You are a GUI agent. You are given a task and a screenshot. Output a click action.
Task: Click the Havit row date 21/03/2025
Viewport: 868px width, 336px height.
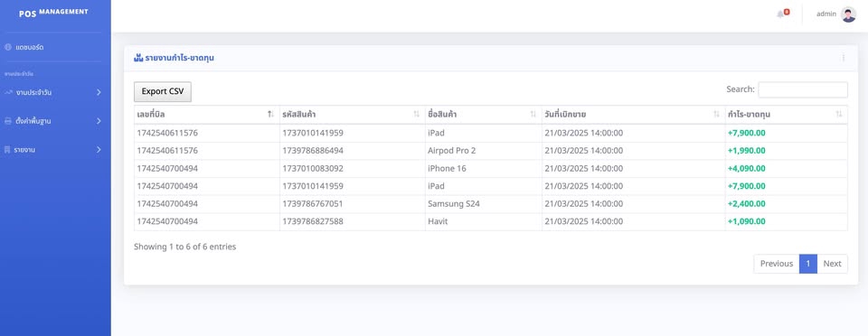click(584, 221)
